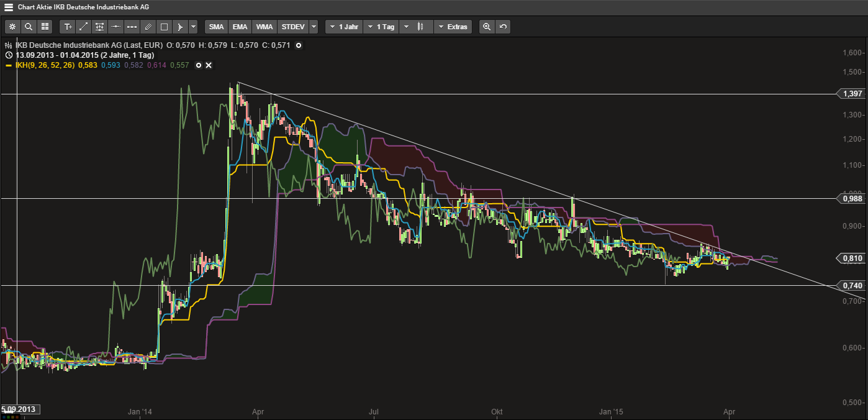Toggle visibility circle of IKH indicator
The height and width of the screenshot is (420, 868).
pyautogui.click(x=199, y=65)
